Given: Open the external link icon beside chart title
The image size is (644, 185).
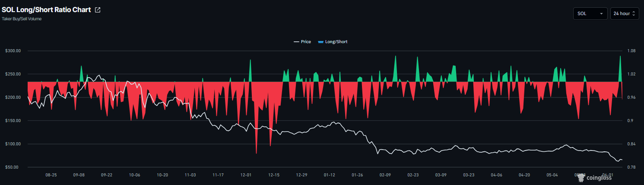Looking at the screenshot, I should (98, 10).
